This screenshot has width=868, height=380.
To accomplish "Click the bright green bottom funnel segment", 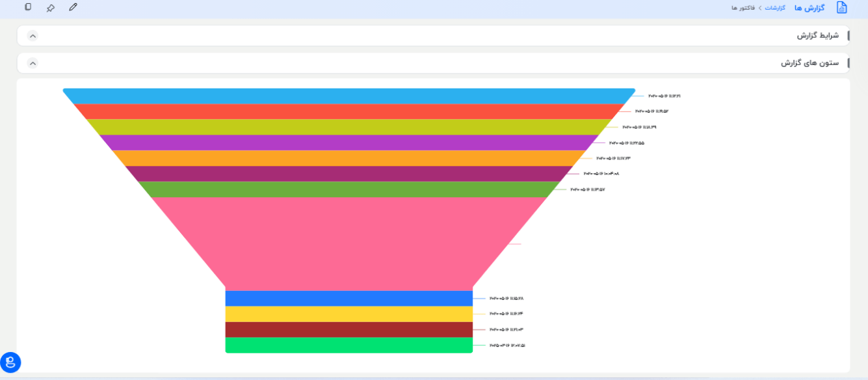I will (x=349, y=345).
